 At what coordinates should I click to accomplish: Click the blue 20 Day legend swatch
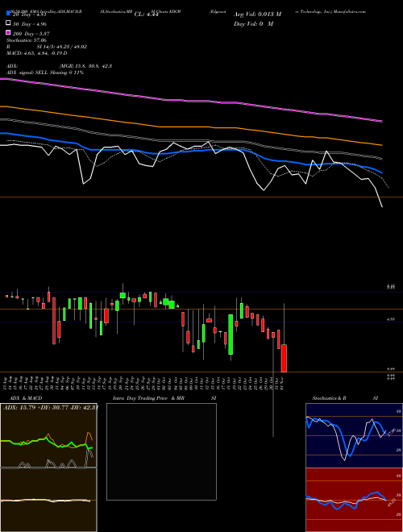point(8,14)
